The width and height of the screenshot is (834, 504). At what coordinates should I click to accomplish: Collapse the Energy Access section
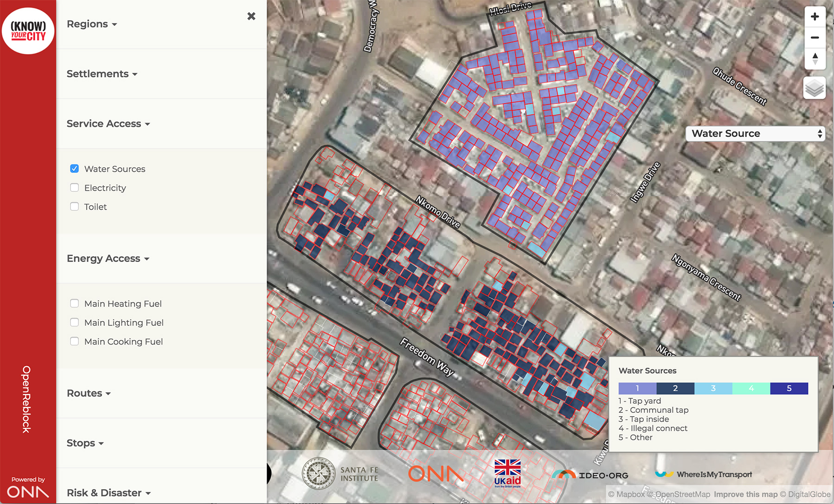coord(108,258)
